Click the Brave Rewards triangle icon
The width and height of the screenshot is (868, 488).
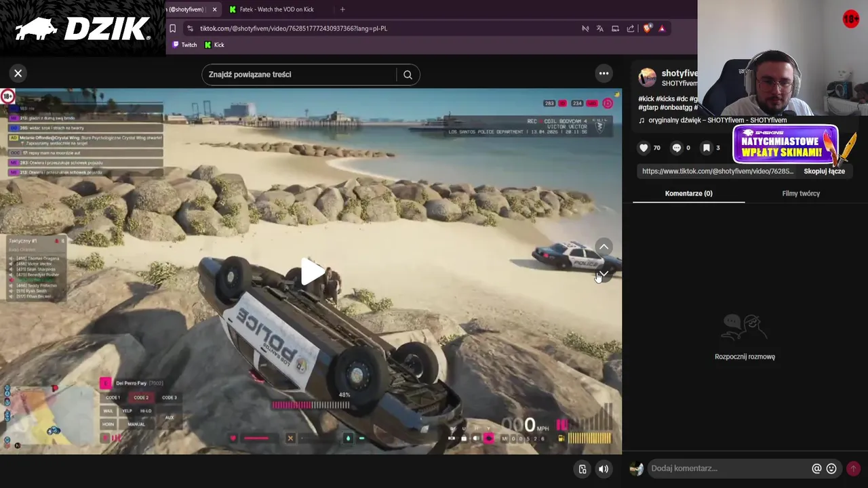(x=662, y=28)
